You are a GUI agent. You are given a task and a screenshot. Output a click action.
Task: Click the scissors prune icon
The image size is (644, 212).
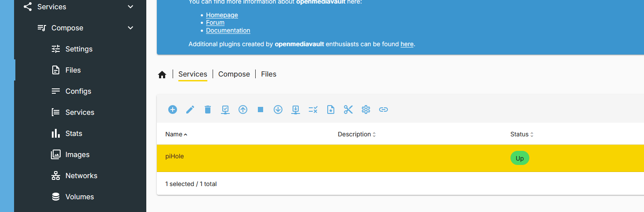tap(348, 110)
